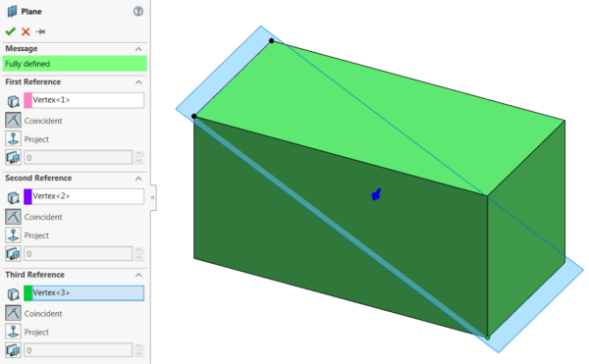Click the blue plane handle at model center
This screenshot has width=589, height=364.
click(x=376, y=194)
